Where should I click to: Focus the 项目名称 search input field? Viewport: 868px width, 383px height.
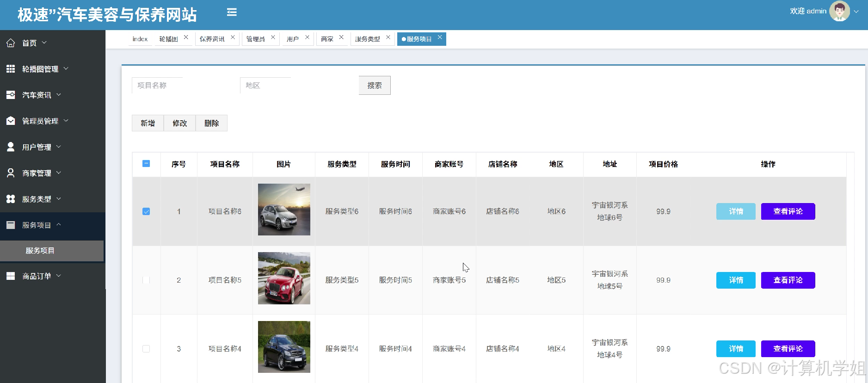[x=157, y=86]
